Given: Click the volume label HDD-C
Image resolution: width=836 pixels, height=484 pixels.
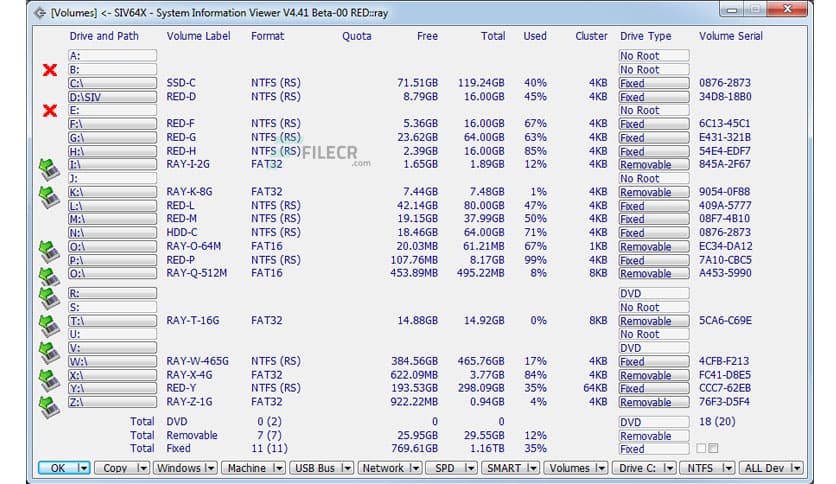Looking at the screenshot, I should click(182, 232).
